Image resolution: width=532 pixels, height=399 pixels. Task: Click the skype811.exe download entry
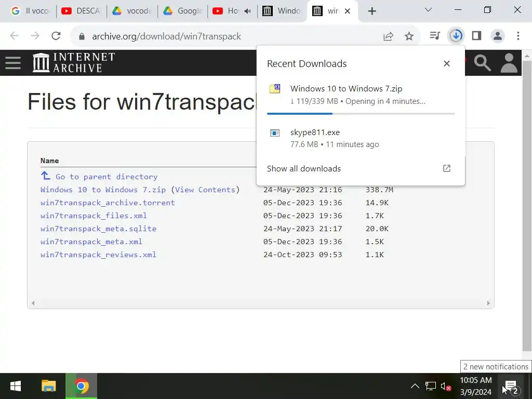pos(361,138)
